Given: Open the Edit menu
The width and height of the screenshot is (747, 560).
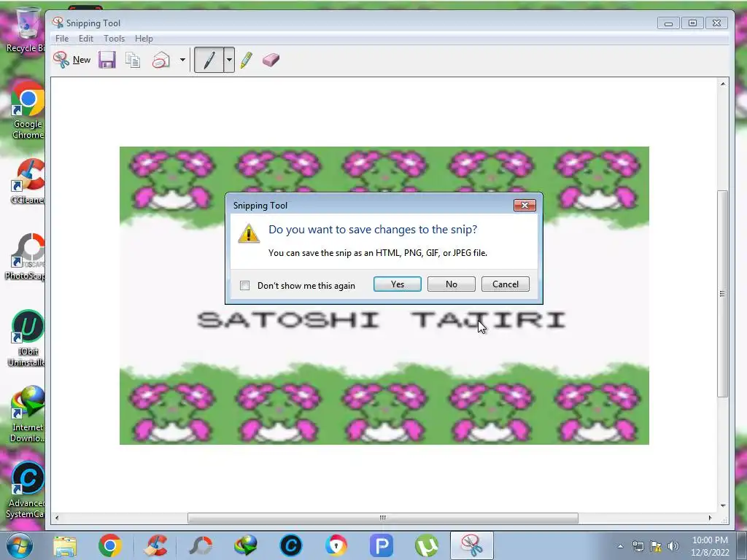Looking at the screenshot, I should coord(86,39).
